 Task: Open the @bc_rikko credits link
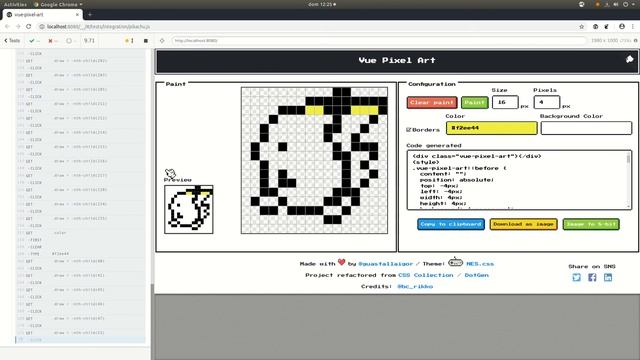415,287
